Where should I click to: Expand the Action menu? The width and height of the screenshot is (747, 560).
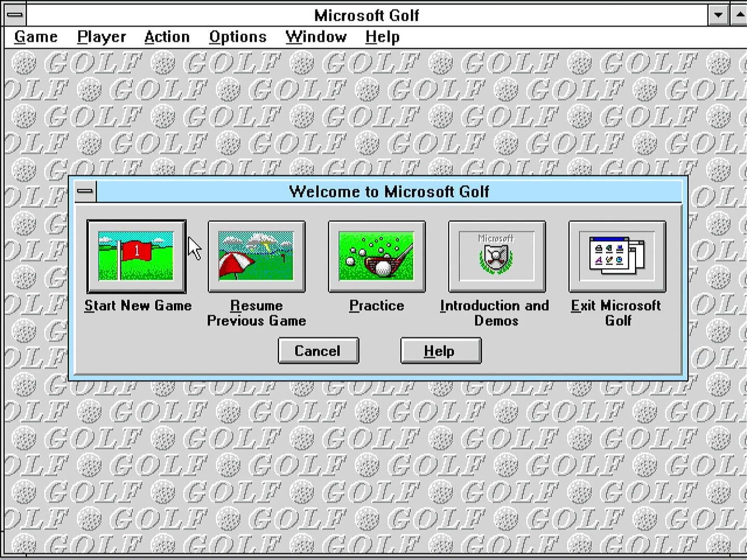[x=167, y=37]
